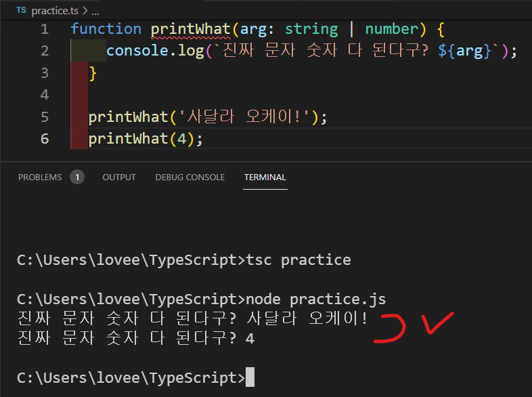Click line number 3 in the gutter
The image size is (532, 397).
pos(45,73)
